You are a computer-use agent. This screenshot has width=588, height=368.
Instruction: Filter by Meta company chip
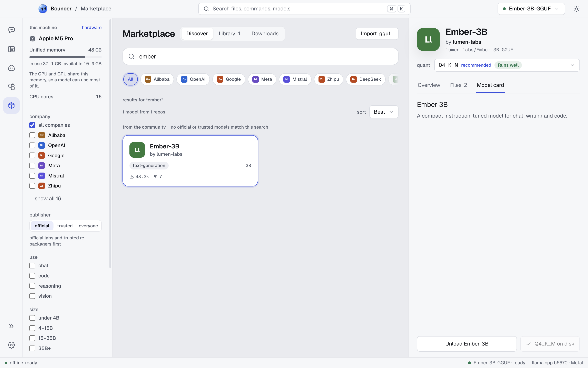point(262,79)
